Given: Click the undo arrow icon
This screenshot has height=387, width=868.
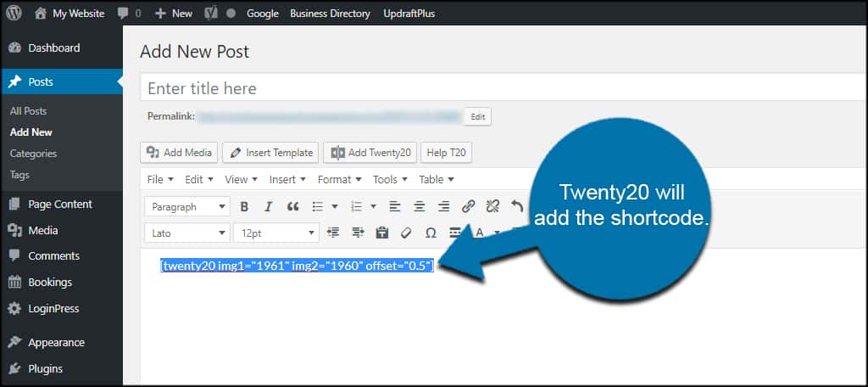Looking at the screenshot, I should tap(517, 206).
